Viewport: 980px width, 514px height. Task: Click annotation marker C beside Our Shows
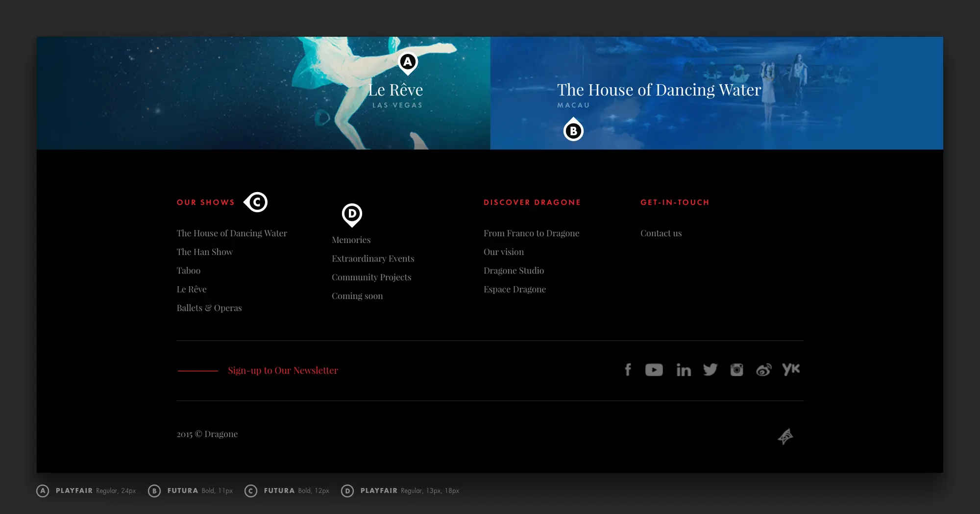click(256, 202)
